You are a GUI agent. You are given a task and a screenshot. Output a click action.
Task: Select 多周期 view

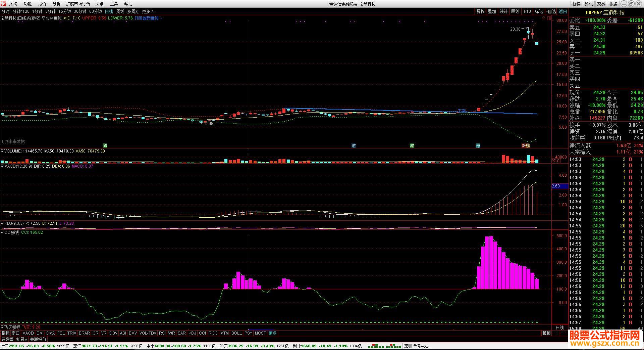point(133,11)
